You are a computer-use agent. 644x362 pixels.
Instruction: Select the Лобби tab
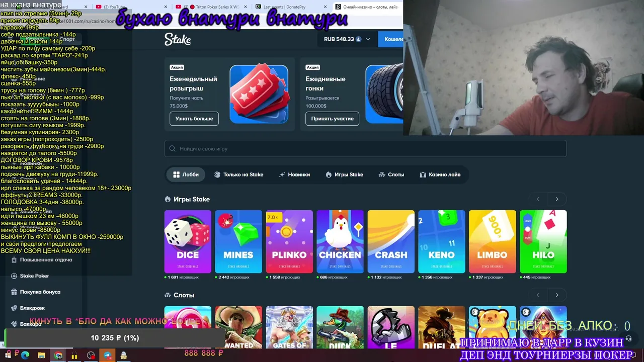pos(186,175)
